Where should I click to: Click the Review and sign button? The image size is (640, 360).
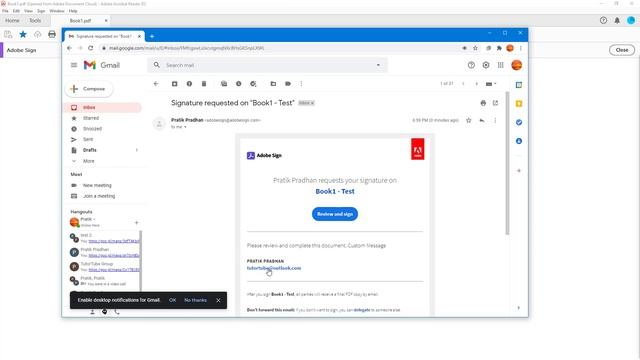click(x=335, y=214)
